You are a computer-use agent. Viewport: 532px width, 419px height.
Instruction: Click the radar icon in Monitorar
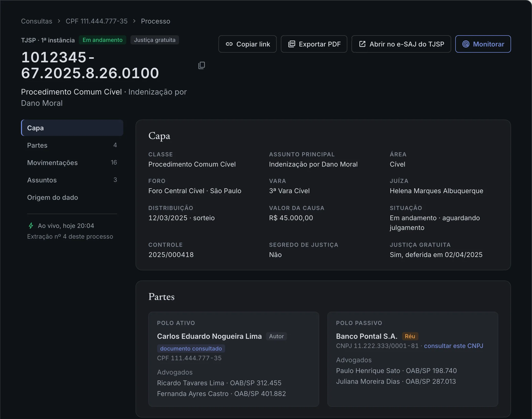(466, 44)
